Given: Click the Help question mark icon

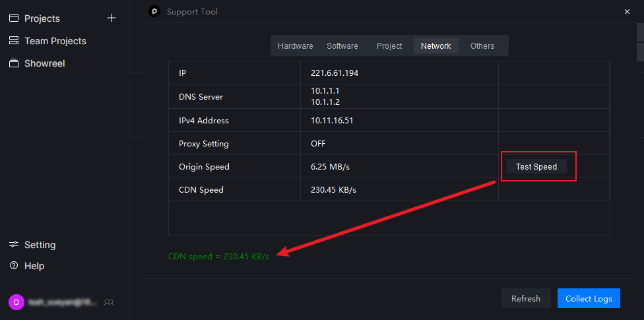Looking at the screenshot, I should click(x=13, y=266).
